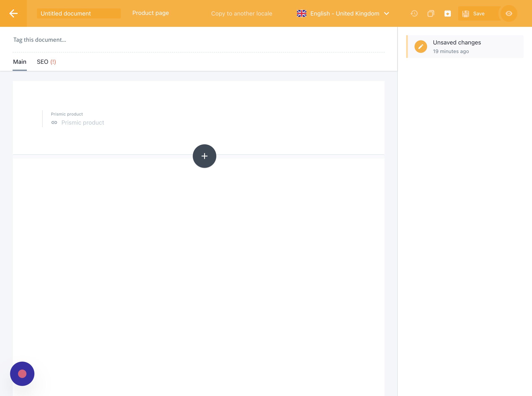The height and width of the screenshot is (396, 532).
Task: Focus the Tag this document field
Action: tap(40, 40)
